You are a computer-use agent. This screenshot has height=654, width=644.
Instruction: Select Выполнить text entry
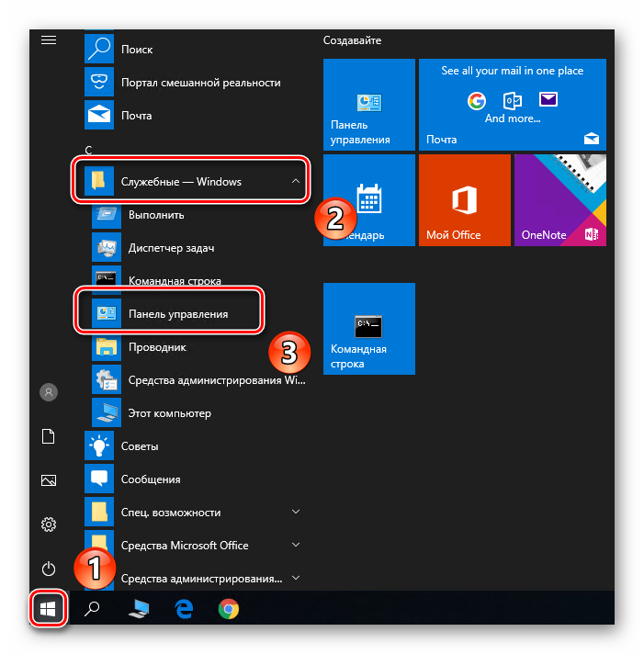pyautogui.click(x=156, y=215)
